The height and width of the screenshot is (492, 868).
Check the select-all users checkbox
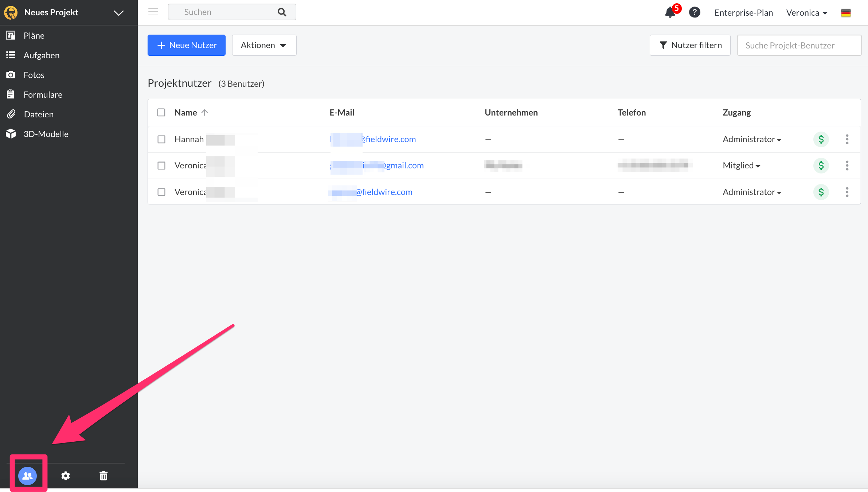161,112
